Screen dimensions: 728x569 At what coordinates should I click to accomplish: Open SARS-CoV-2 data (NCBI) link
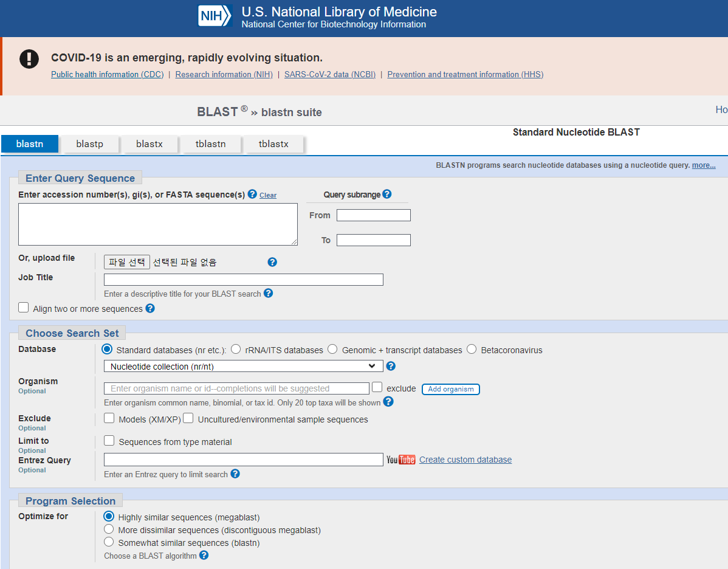tap(329, 74)
